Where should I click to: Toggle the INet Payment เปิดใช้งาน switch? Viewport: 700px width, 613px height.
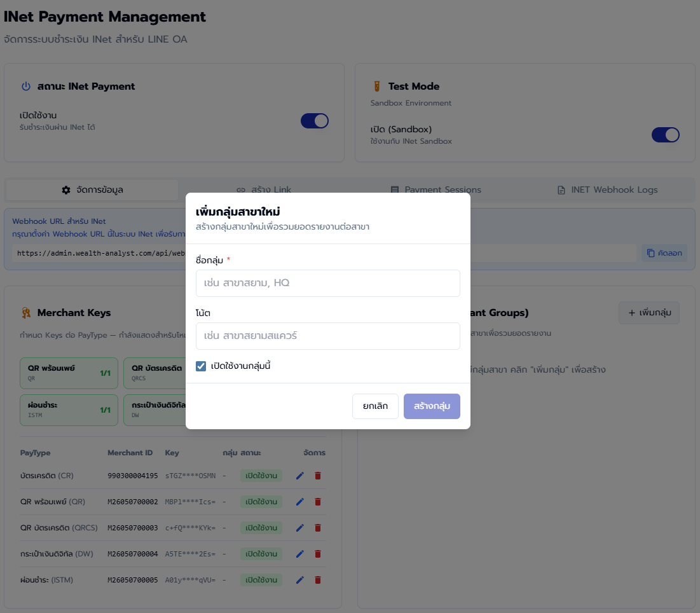click(x=315, y=121)
